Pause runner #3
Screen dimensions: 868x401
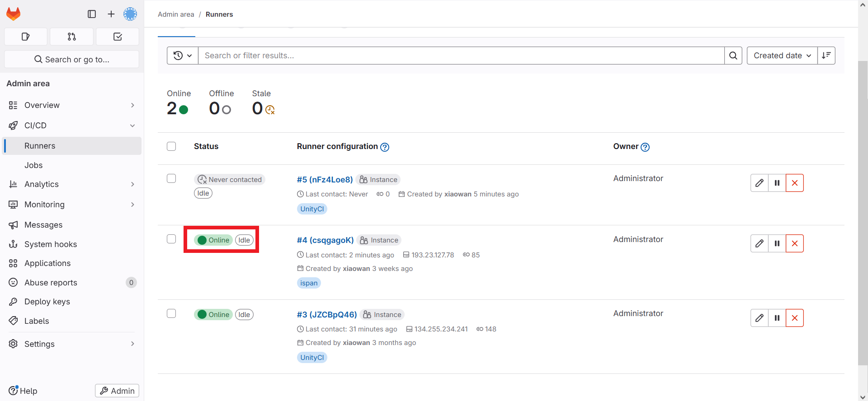point(777,318)
